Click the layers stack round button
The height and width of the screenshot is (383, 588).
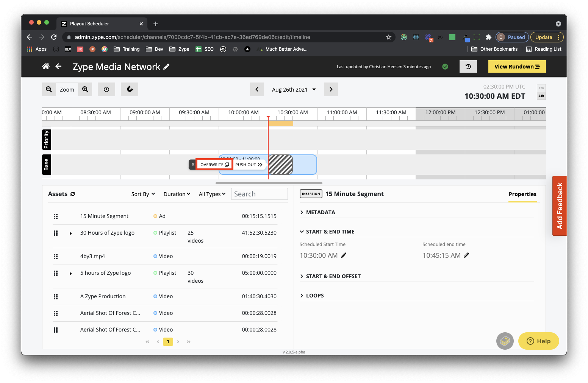[x=505, y=341]
